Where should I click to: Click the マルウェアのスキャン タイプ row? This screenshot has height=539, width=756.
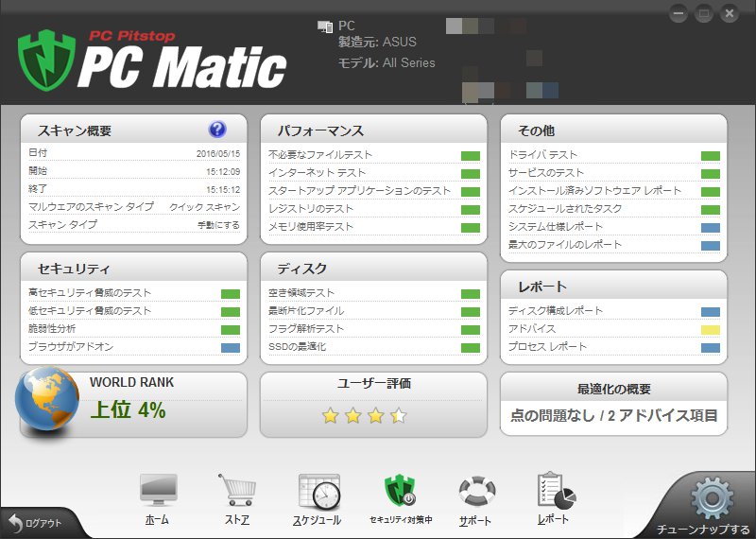[x=134, y=207]
